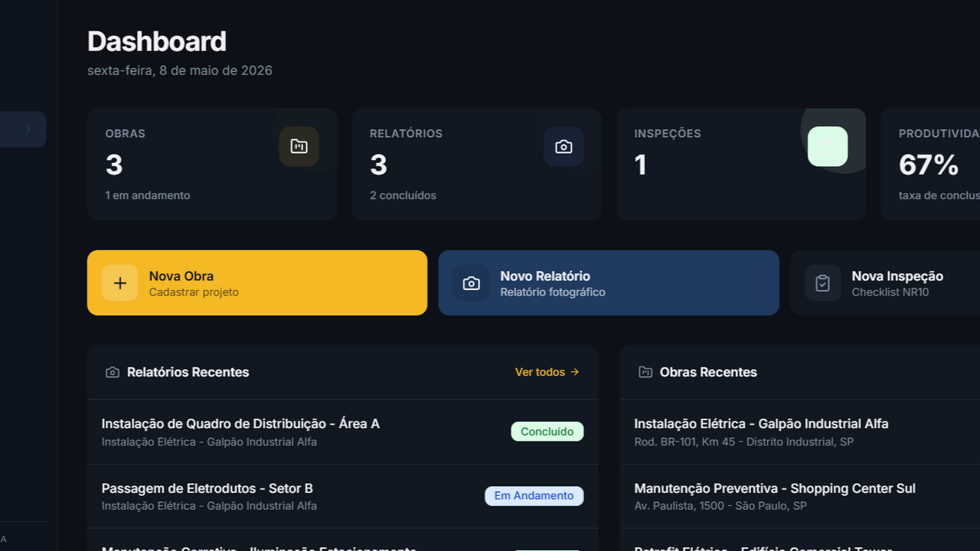
Task: Click the Inspeções card green icon
Action: (828, 146)
